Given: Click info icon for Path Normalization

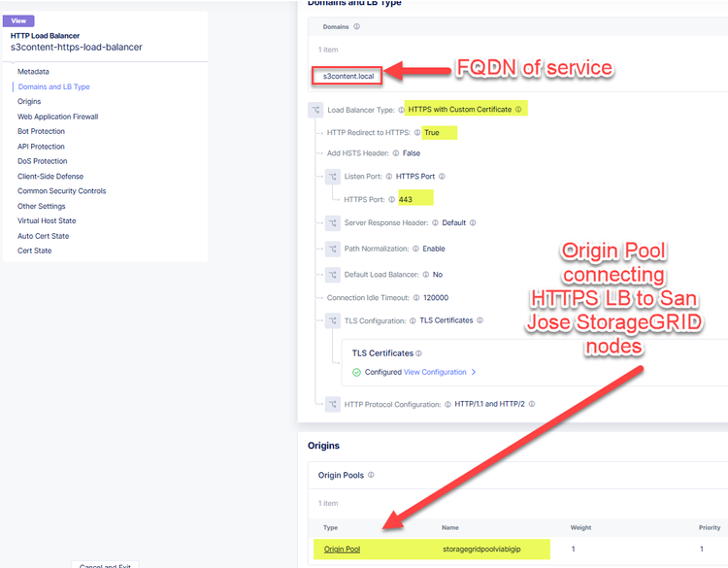Looking at the screenshot, I should pyautogui.click(x=415, y=249).
